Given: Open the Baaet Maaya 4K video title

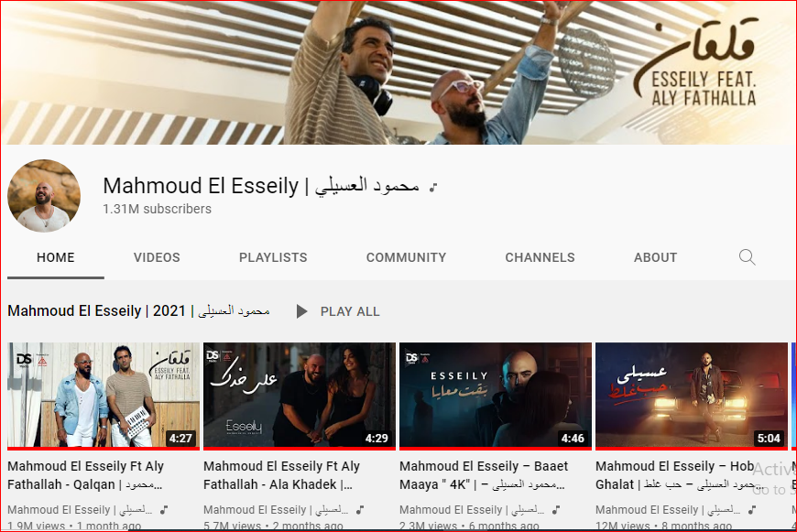Looking at the screenshot, I should (484, 475).
